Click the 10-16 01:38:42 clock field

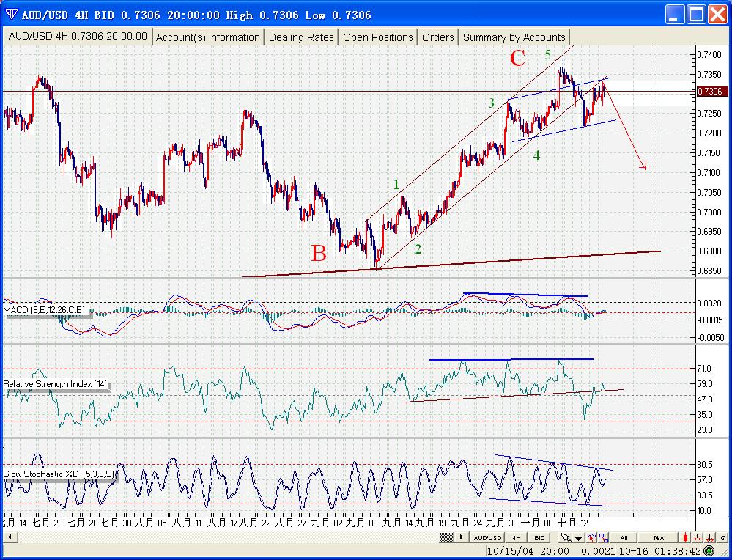coord(659,551)
